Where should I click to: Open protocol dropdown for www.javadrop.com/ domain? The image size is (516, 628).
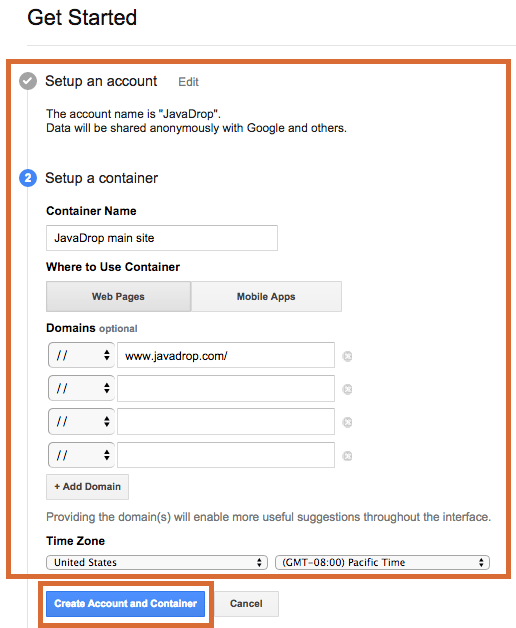pyautogui.click(x=81, y=355)
